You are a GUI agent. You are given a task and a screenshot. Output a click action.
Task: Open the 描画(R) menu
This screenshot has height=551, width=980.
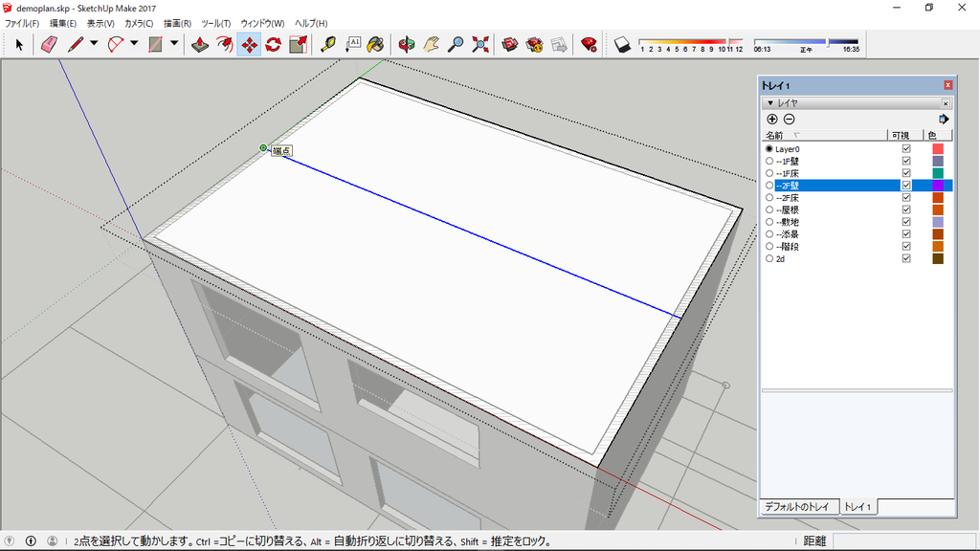coord(177,23)
